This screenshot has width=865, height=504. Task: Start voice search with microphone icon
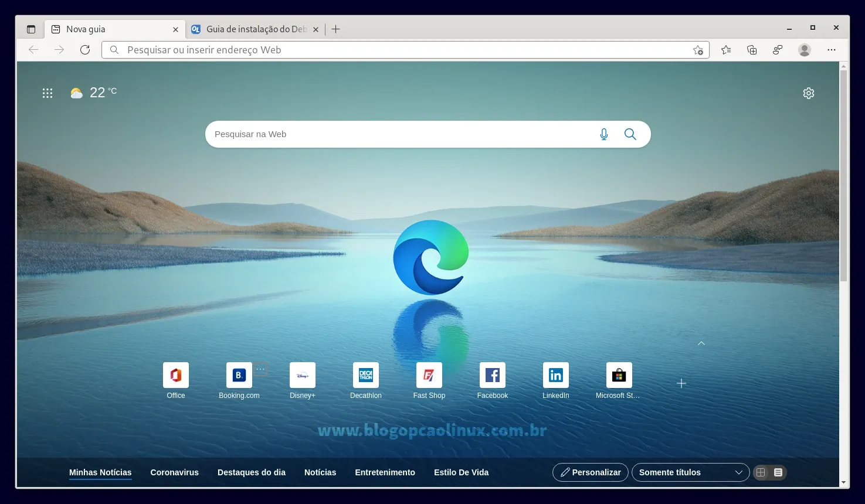click(604, 134)
